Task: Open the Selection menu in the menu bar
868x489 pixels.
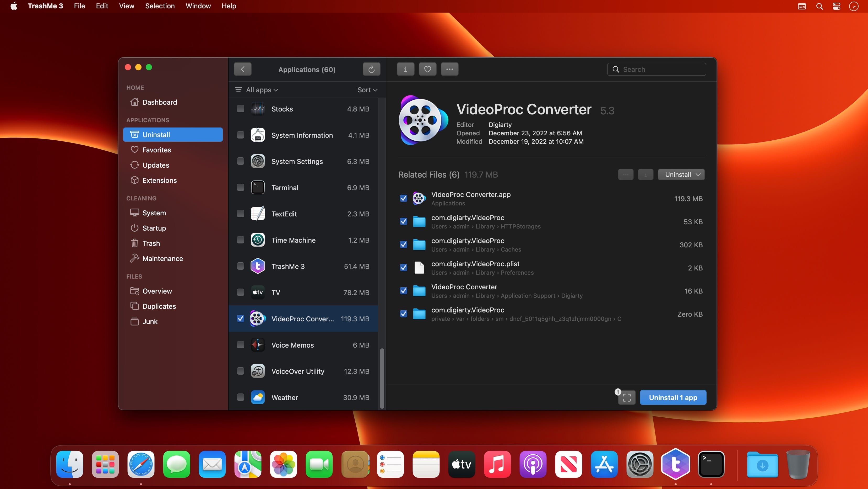Action: point(160,6)
